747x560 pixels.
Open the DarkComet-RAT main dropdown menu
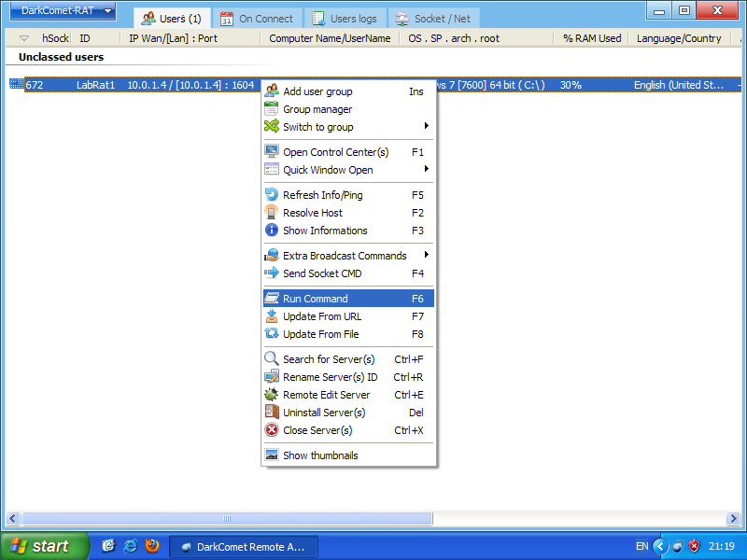[x=63, y=10]
